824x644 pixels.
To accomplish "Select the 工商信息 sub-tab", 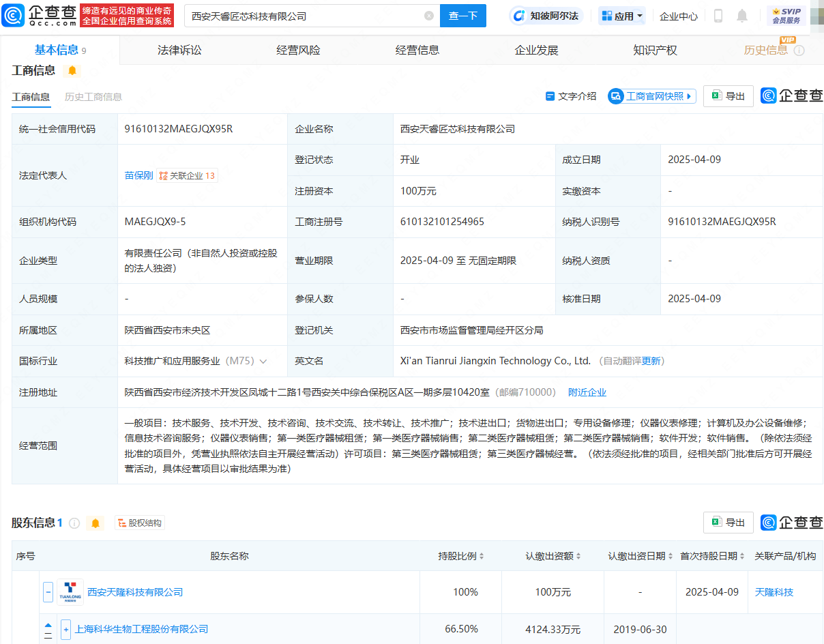I will click(x=31, y=97).
